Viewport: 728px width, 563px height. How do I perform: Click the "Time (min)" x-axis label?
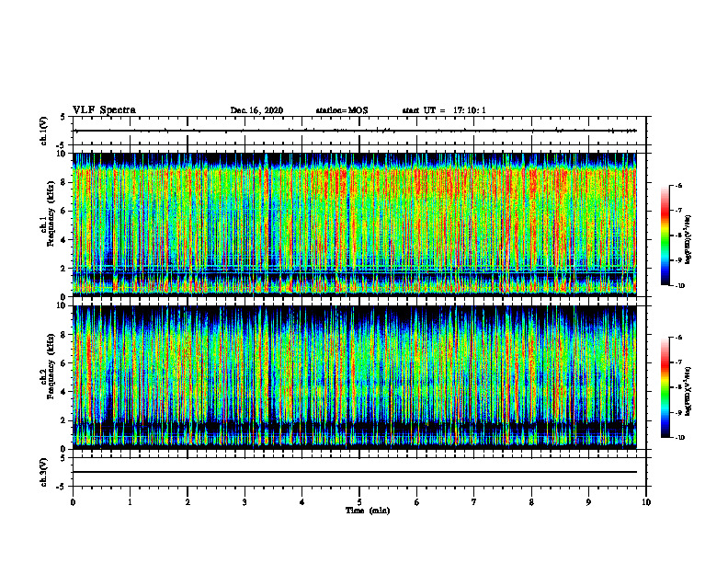pos(368,511)
